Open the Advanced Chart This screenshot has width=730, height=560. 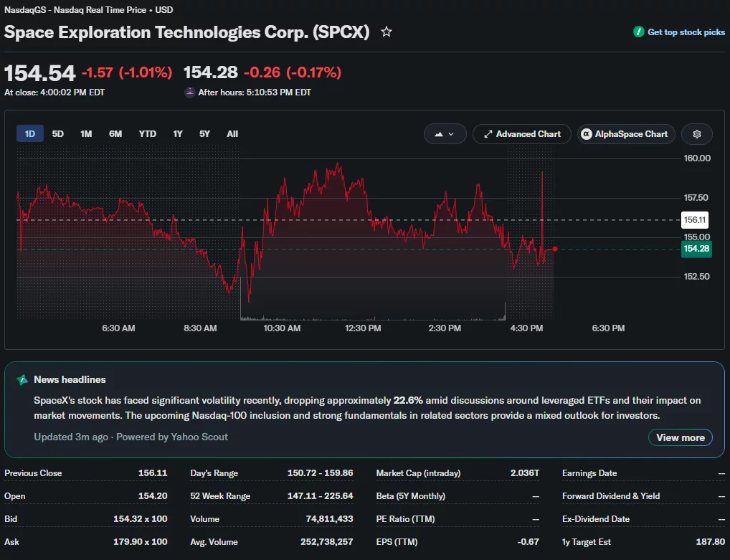[x=522, y=134]
